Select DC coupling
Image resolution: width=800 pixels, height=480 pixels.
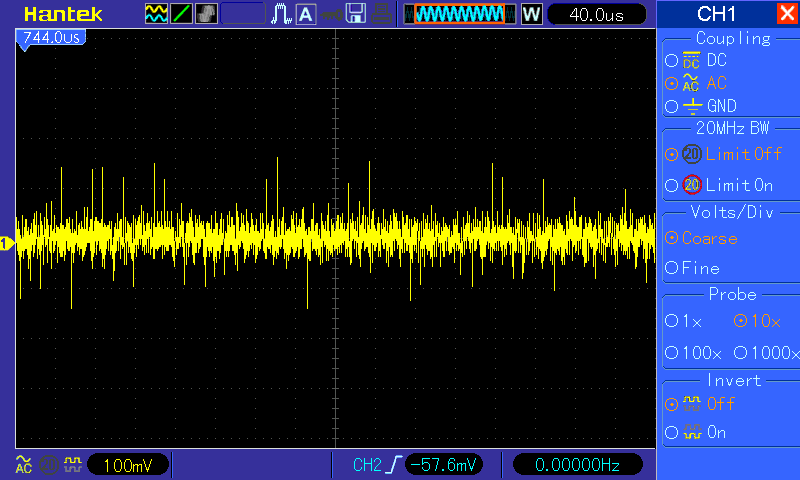(696, 60)
